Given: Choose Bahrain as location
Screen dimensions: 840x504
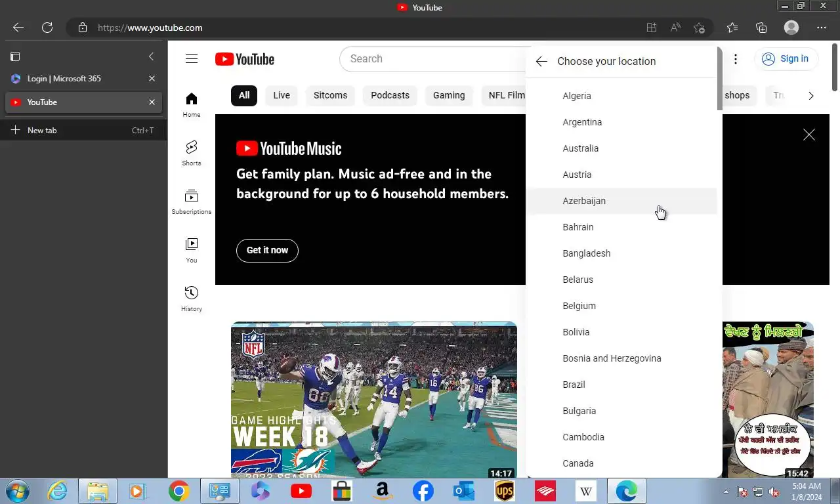Looking at the screenshot, I should 621,227.
